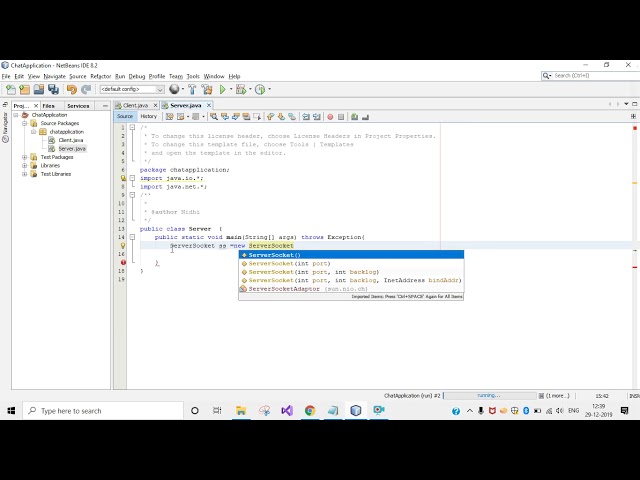Open Client.java in project tree

tap(71, 140)
